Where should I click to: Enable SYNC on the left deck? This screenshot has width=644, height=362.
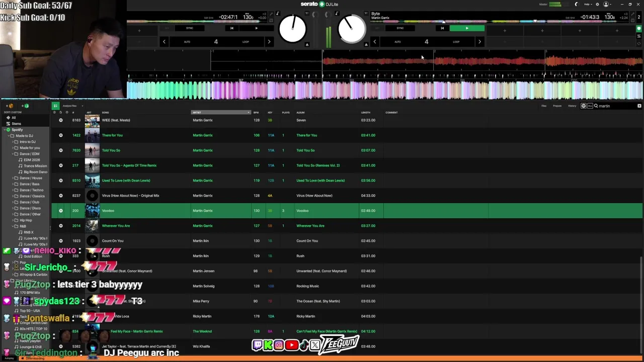click(190, 28)
